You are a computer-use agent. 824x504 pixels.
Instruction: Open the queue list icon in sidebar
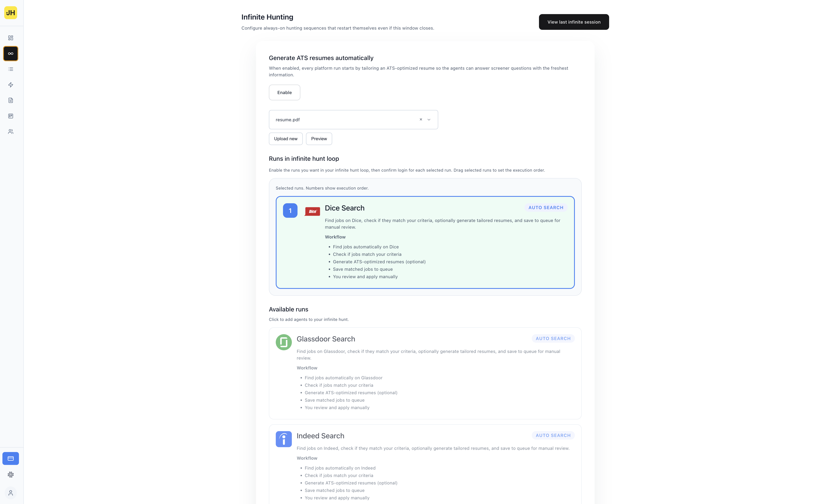pyautogui.click(x=10, y=69)
